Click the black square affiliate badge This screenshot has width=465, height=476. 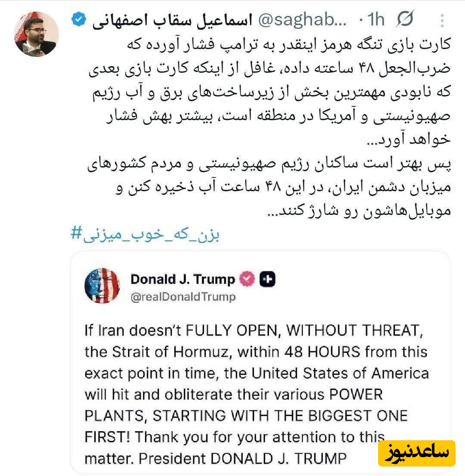pyautogui.click(x=267, y=279)
